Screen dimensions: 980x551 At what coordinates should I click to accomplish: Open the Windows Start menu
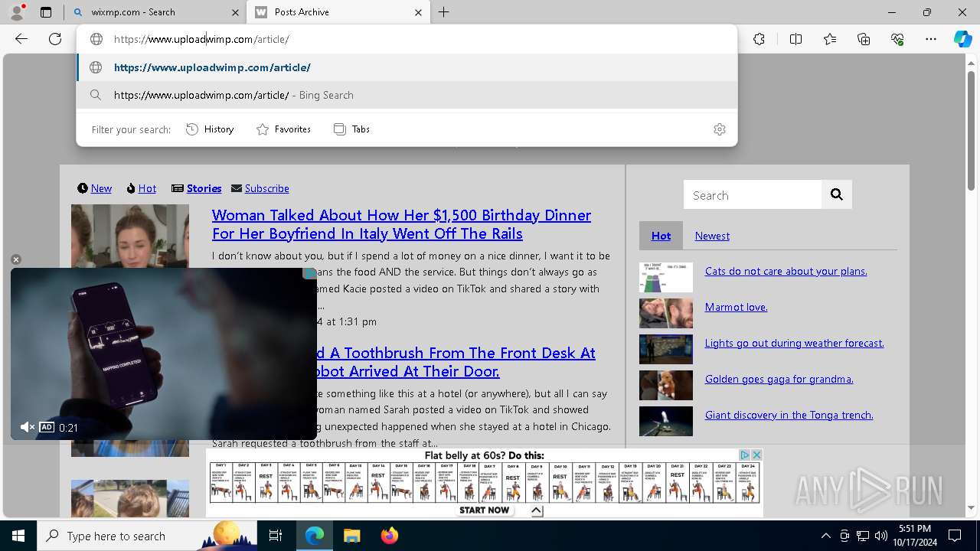point(18,536)
